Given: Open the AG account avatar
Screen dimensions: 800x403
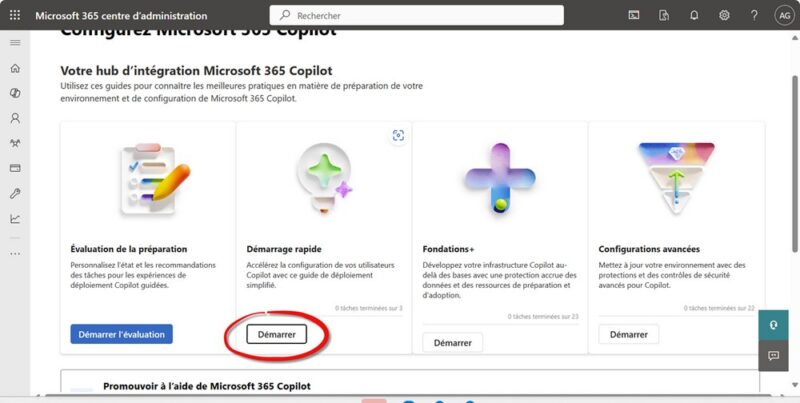Looking at the screenshot, I should [x=784, y=15].
